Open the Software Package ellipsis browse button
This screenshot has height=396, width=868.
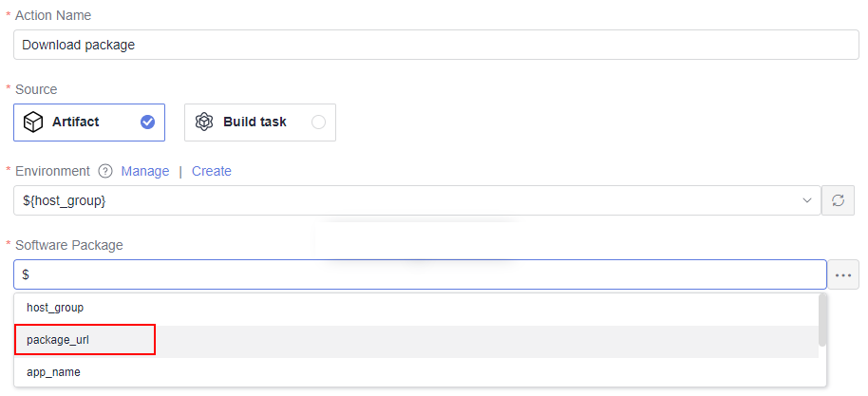click(843, 274)
